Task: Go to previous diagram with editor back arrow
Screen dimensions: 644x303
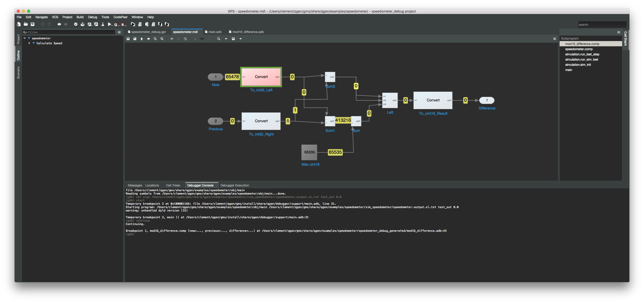Action: 148,39
